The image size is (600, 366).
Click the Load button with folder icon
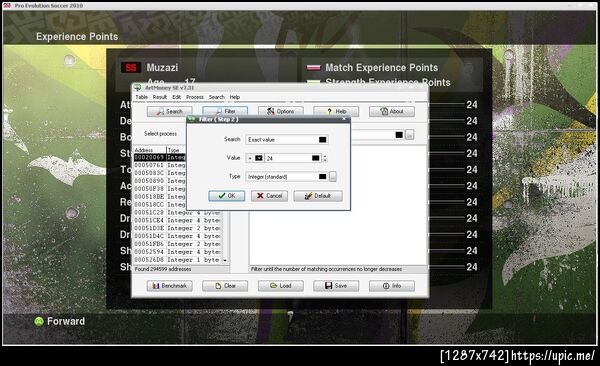280,286
